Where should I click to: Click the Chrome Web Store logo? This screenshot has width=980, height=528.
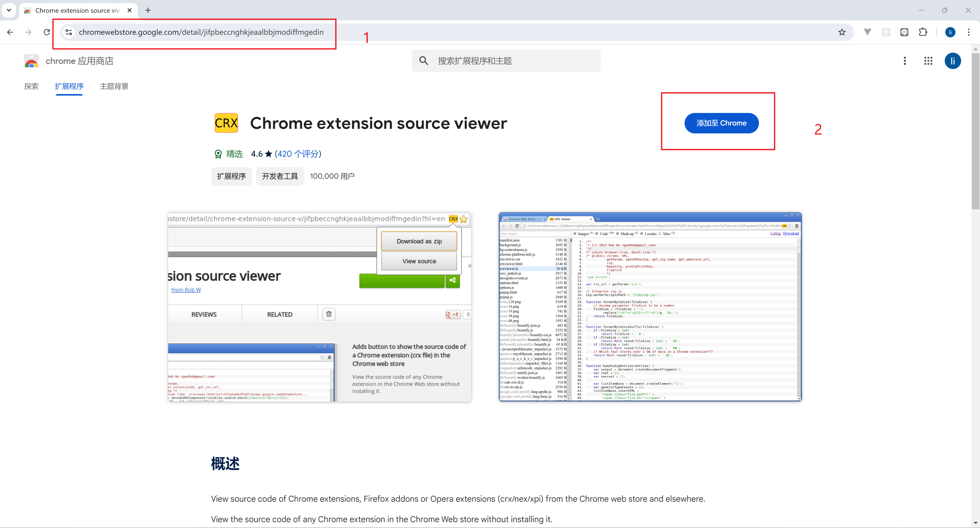click(x=31, y=61)
